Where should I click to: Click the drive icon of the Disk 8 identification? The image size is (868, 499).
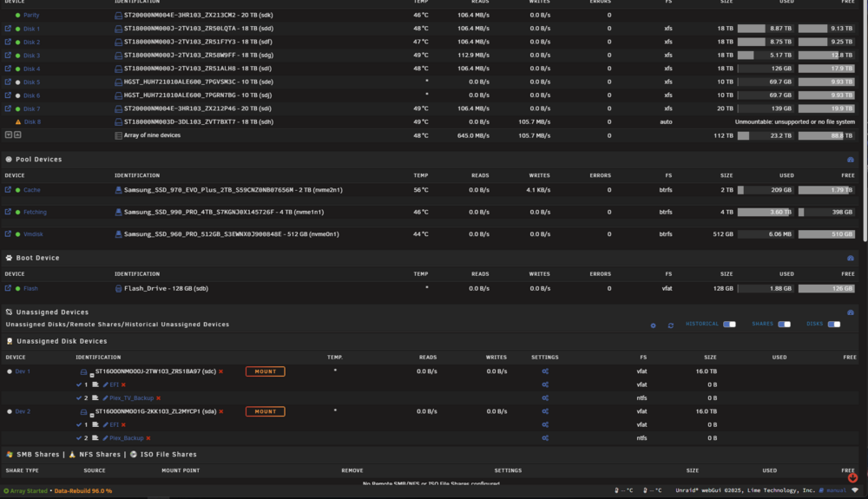(x=118, y=122)
